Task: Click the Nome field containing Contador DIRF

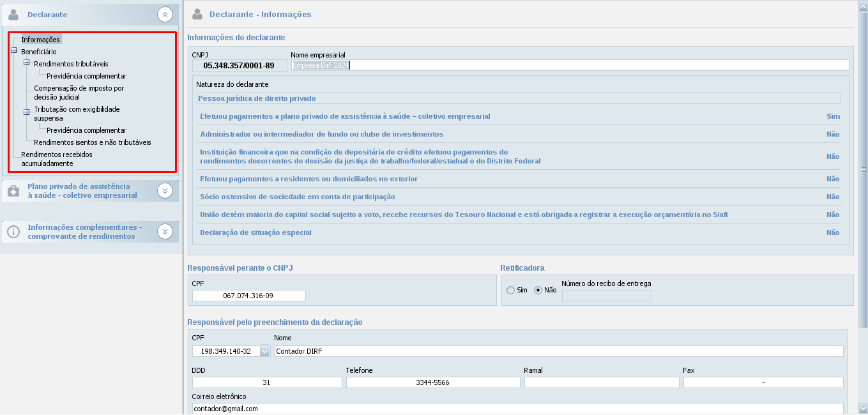Action: click(559, 351)
